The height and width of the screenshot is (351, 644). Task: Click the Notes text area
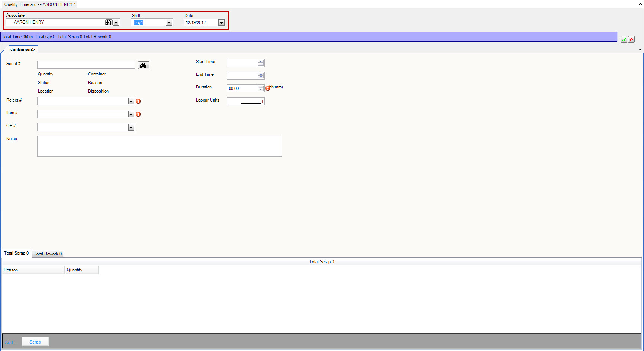pyautogui.click(x=160, y=146)
